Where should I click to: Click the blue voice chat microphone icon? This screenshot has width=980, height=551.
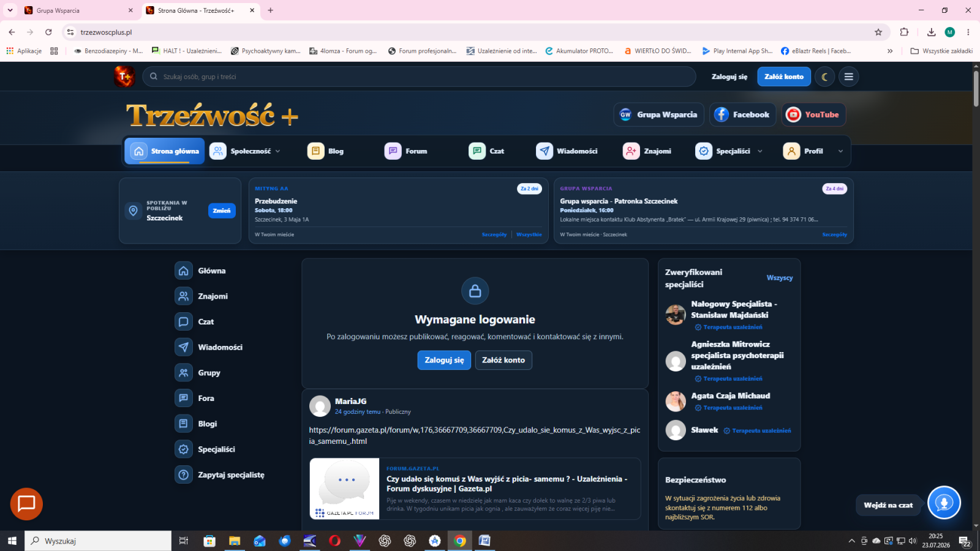944,503
